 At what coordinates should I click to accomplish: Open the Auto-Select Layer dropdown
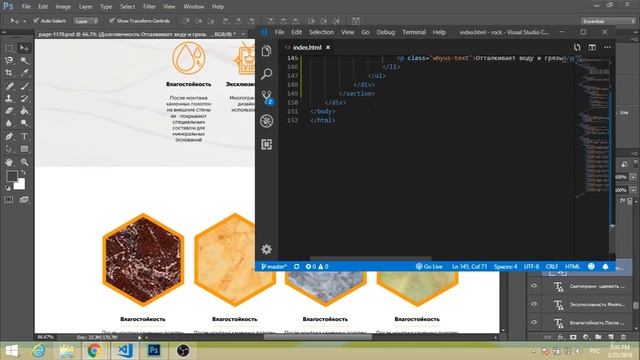(86, 21)
